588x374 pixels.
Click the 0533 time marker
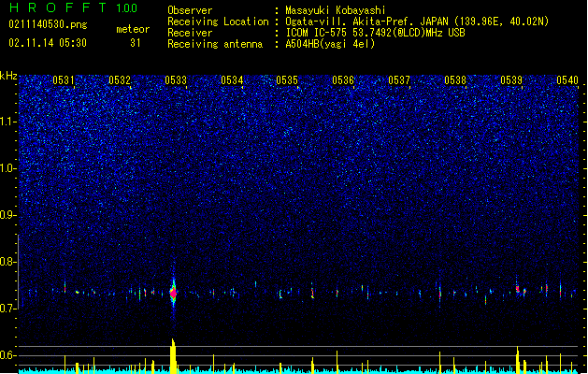click(x=176, y=80)
